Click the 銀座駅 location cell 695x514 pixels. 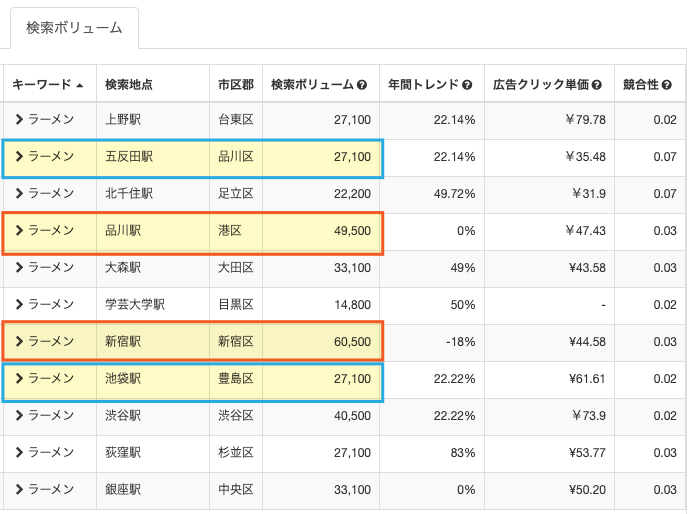tap(153, 490)
